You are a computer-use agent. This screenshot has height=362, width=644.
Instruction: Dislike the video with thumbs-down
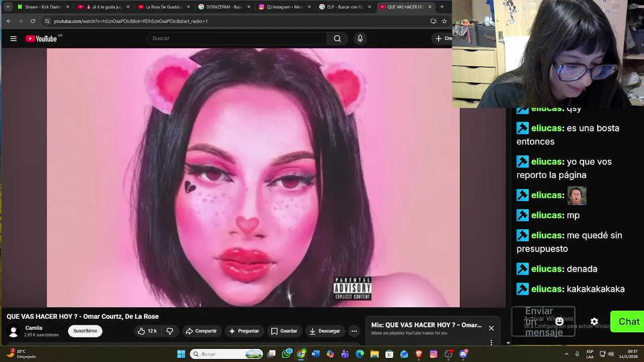click(170, 331)
